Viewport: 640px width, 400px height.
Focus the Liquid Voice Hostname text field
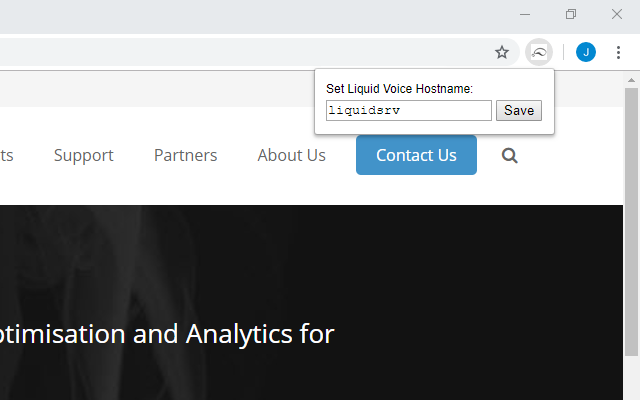(408, 111)
